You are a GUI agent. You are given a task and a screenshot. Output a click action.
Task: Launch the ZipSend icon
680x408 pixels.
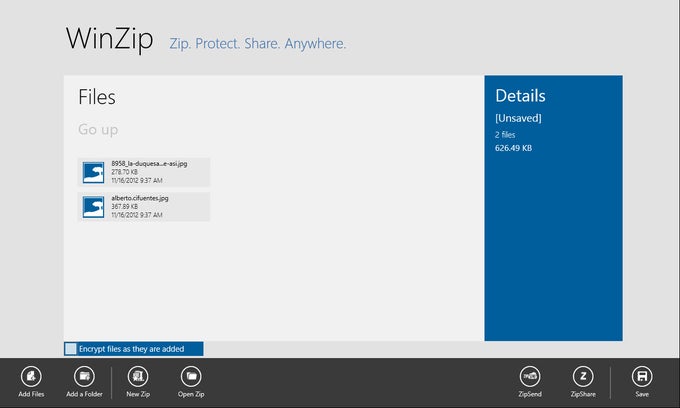click(530, 376)
